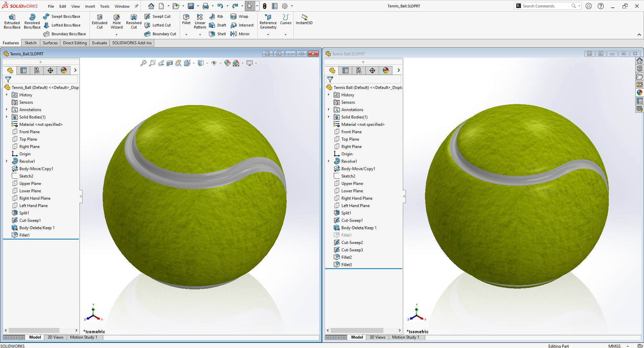Screen dimensions: 644x348
Task: Open Motion Study 1 tab in left window
Action: pos(83,337)
